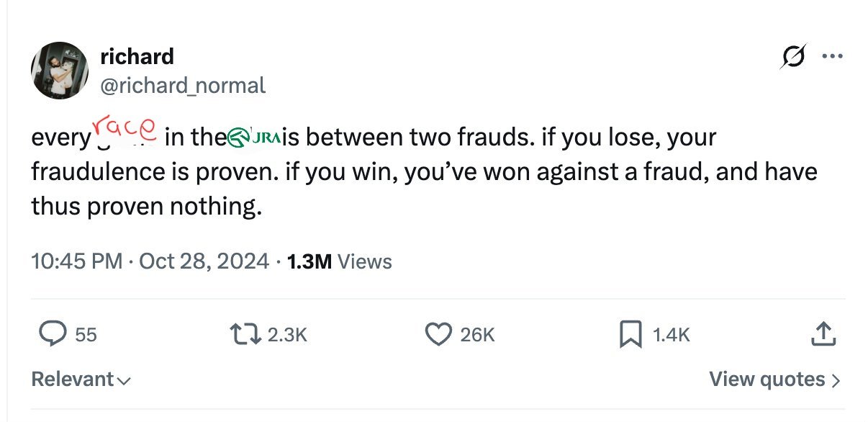Open the @richard_normal handle link
The image size is (868, 422).
(x=183, y=86)
